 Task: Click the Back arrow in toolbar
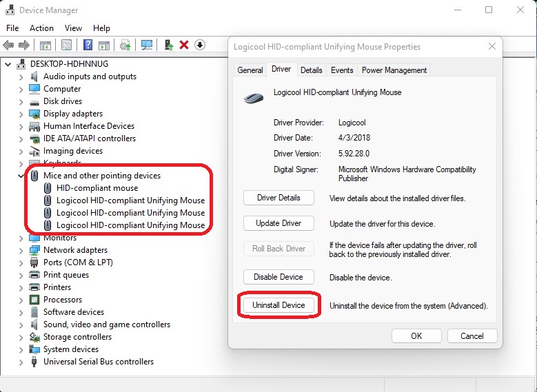coord(8,45)
